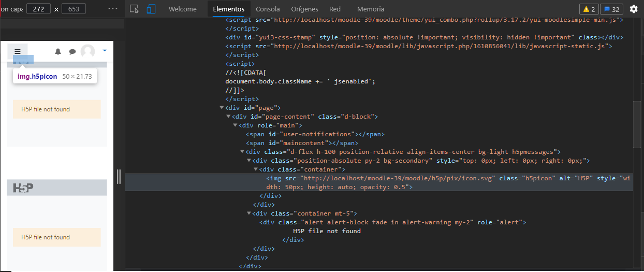Click the document.body.className script text

[300, 81]
